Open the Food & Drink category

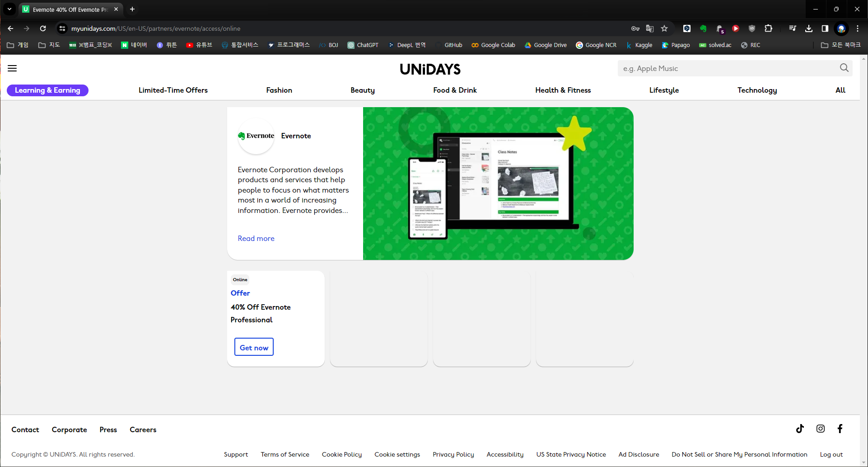pos(455,90)
